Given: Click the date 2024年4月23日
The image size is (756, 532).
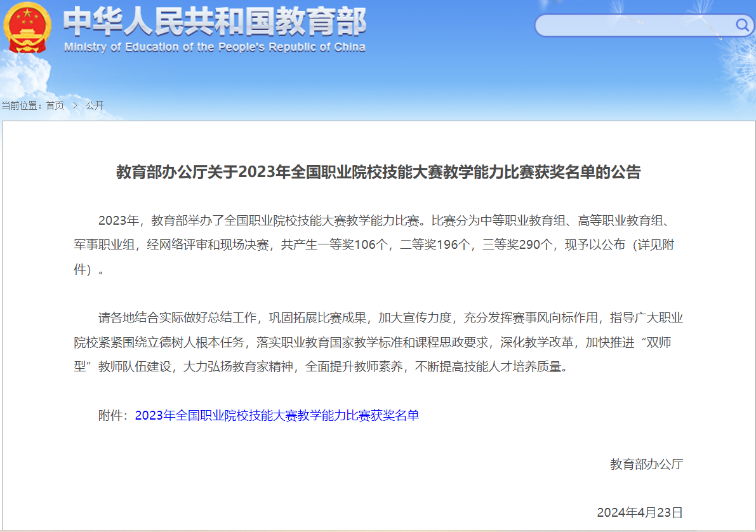Looking at the screenshot, I should click(640, 512).
